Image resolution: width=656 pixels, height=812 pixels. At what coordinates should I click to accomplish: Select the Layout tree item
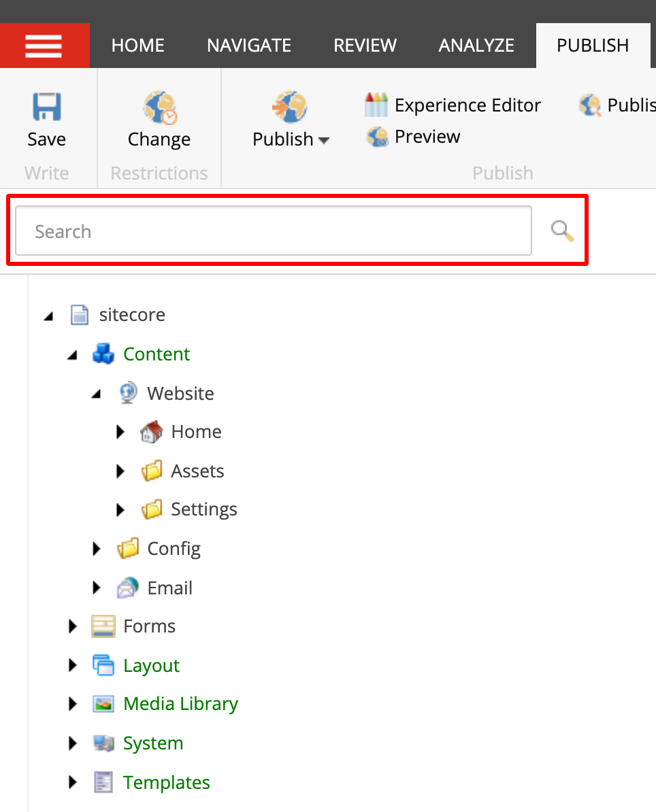[151, 666]
